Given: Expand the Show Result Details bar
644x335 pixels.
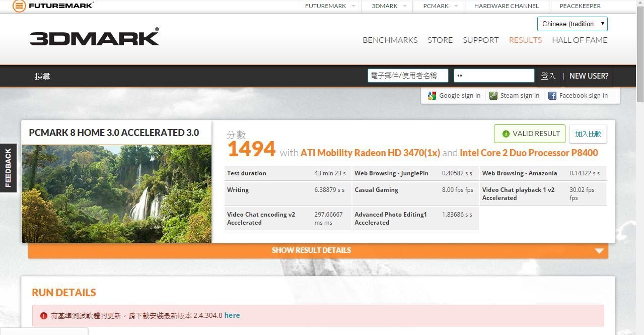Looking at the screenshot, I should click(x=318, y=250).
